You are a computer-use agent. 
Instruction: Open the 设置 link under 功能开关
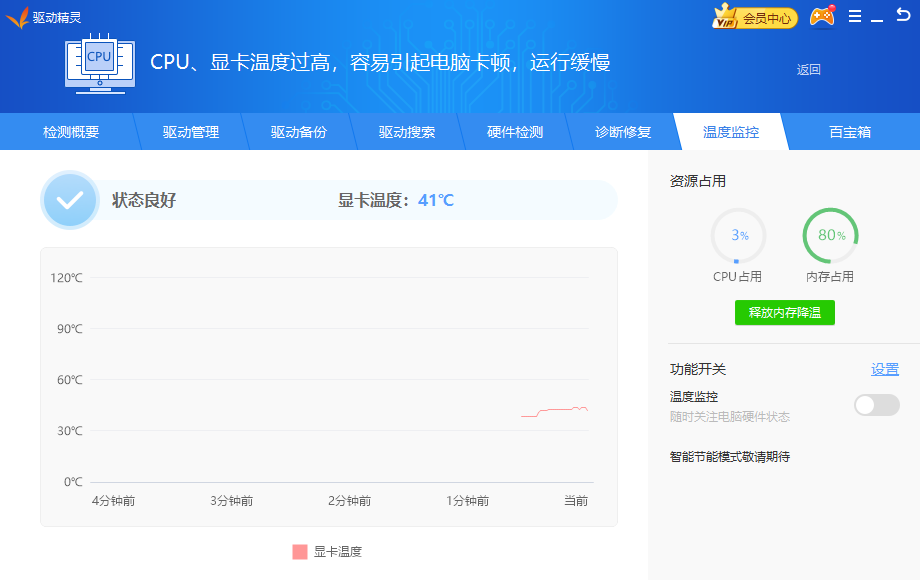[884, 368]
